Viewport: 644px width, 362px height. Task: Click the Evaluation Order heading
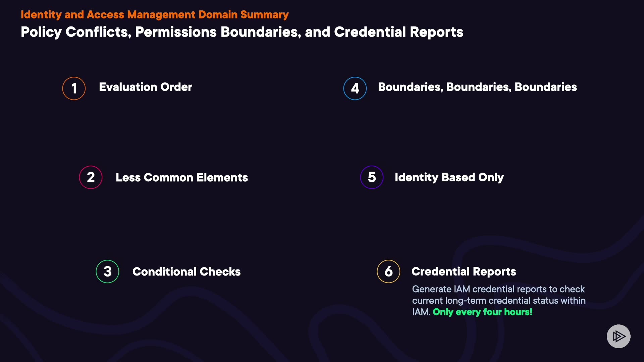tap(146, 87)
